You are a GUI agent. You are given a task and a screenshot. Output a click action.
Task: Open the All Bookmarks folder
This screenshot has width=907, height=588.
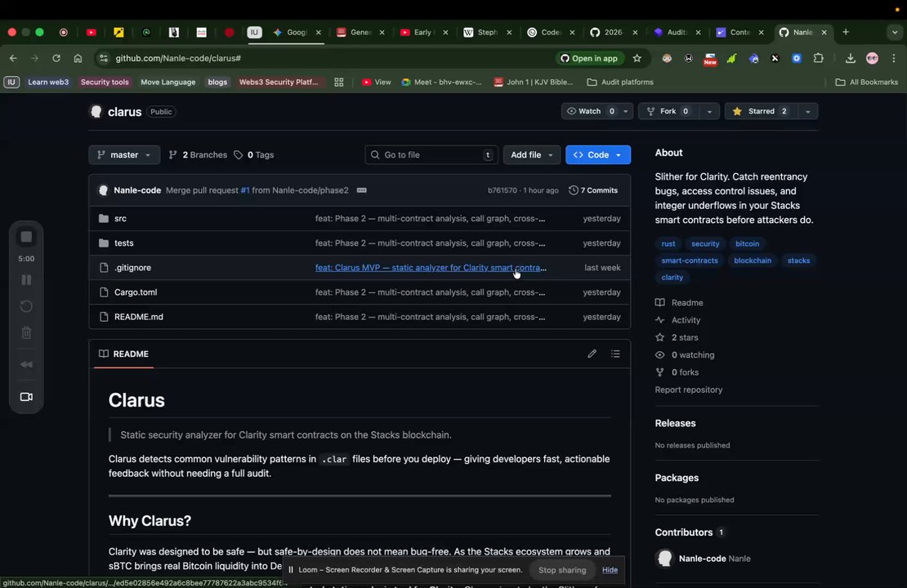[866, 82]
